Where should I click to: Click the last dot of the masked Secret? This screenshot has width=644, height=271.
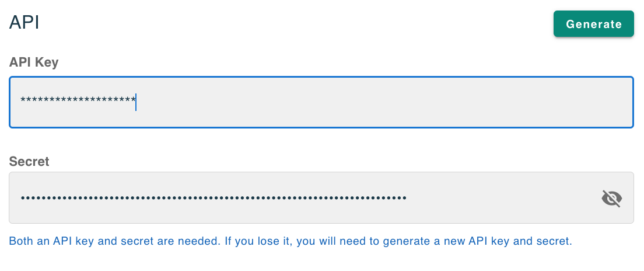point(404,198)
